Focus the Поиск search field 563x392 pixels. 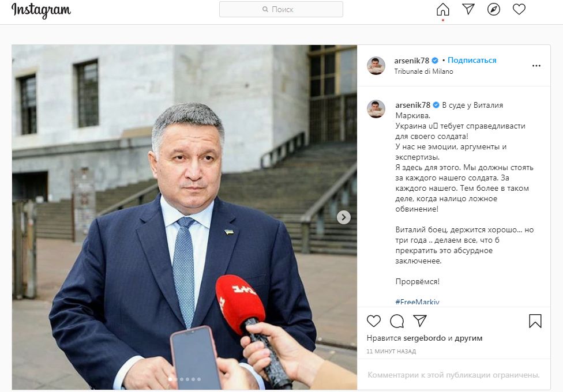click(281, 9)
